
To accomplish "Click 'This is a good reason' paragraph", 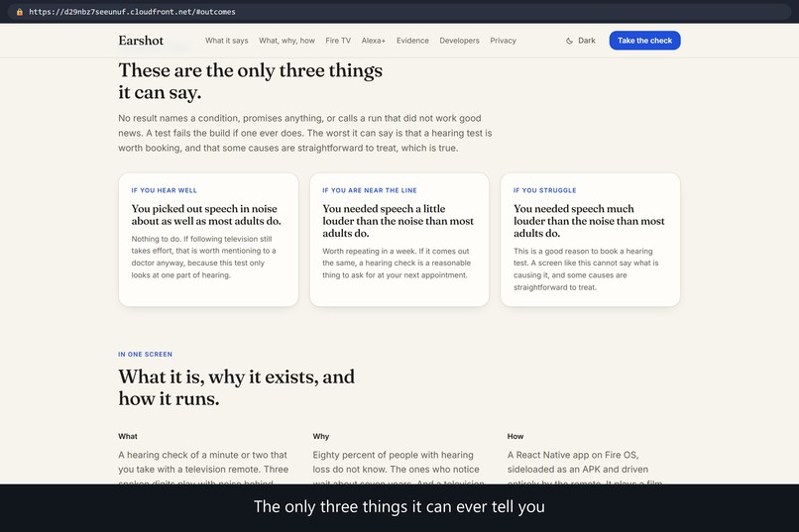I will [586, 269].
